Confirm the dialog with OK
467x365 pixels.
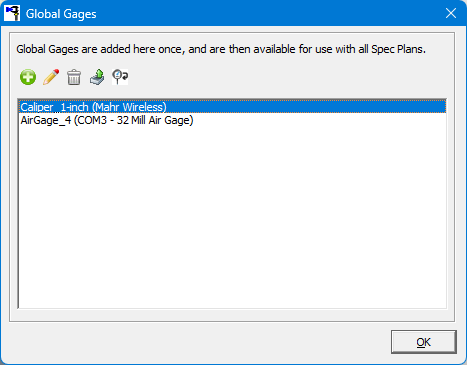(x=424, y=342)
